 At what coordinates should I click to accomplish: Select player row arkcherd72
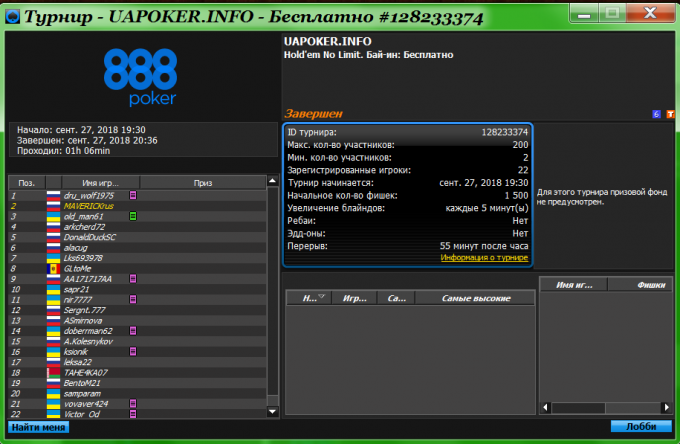coord(137,226)
